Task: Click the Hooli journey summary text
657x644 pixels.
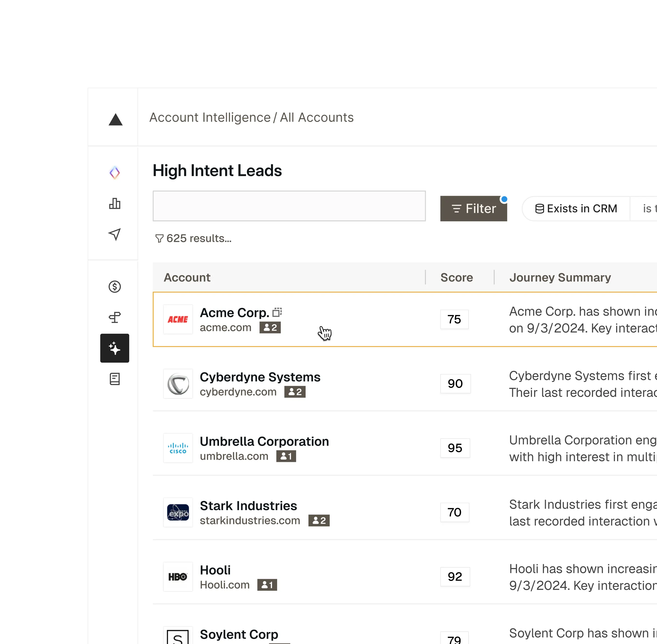Action: (583, 577)
